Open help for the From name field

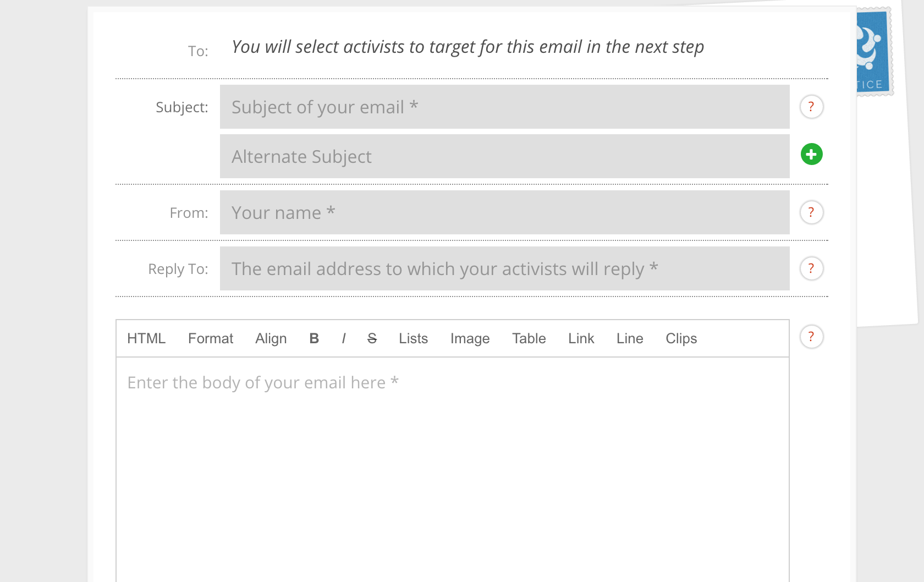811,212
